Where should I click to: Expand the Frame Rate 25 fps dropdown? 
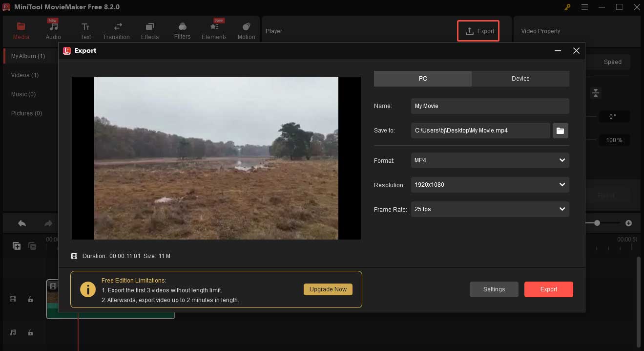coord(490,209)
